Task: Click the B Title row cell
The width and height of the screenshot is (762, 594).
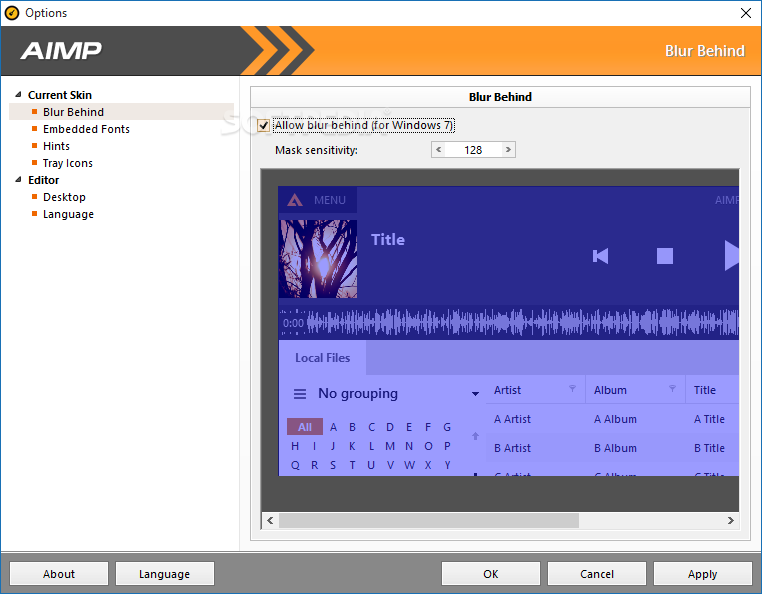Action: (x=709, y=448)
